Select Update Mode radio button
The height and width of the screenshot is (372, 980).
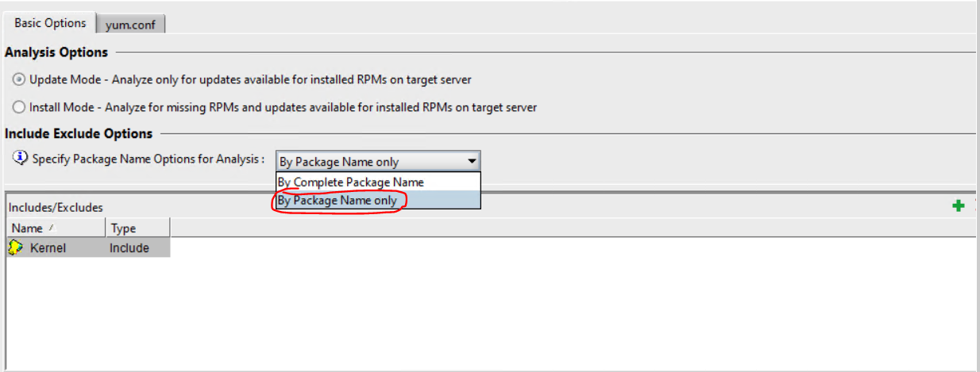coord(19,80)
